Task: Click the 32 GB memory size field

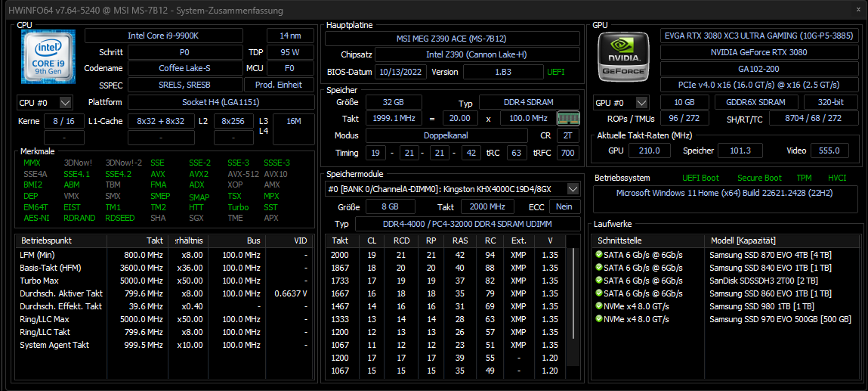Action: (394, 102)
